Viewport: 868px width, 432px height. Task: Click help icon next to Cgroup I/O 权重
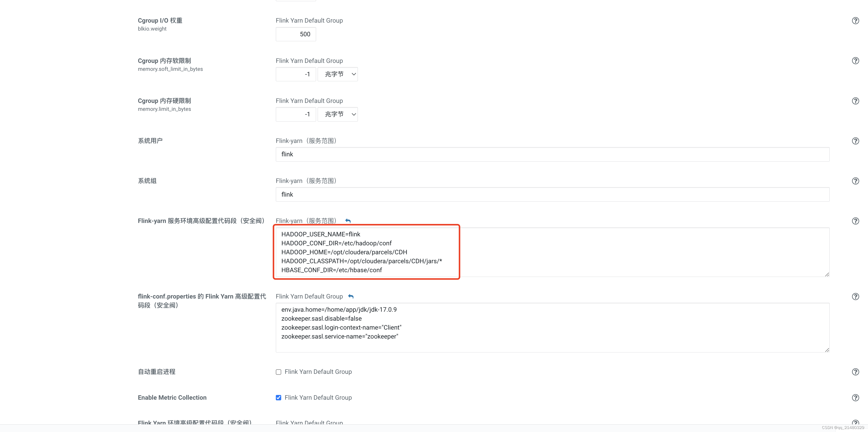pyautogui.click(x=856, y=21)
